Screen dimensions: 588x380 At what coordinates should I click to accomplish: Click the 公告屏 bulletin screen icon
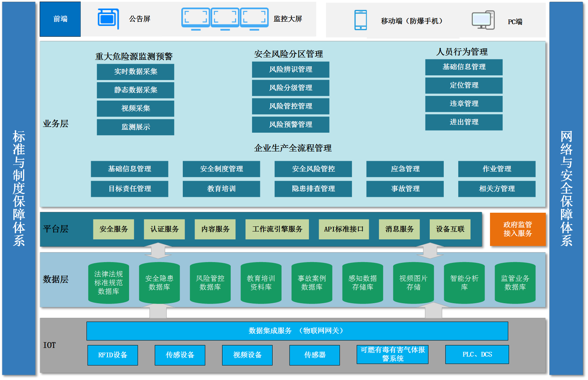pos(108,19)
